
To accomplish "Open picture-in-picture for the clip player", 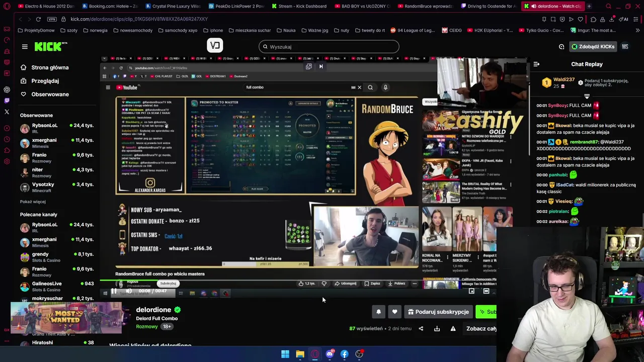I will tap(471, 291).
